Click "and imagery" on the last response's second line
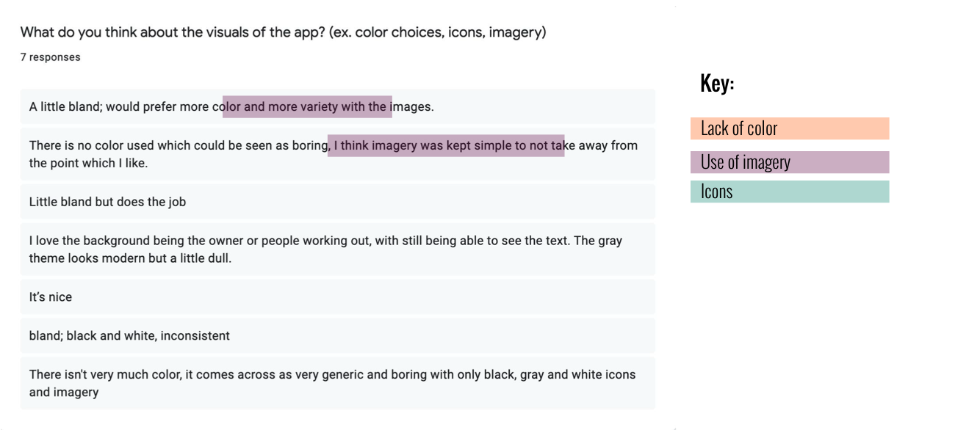The height and width of the screenshot is (430, 980). (x=64, y=393)
